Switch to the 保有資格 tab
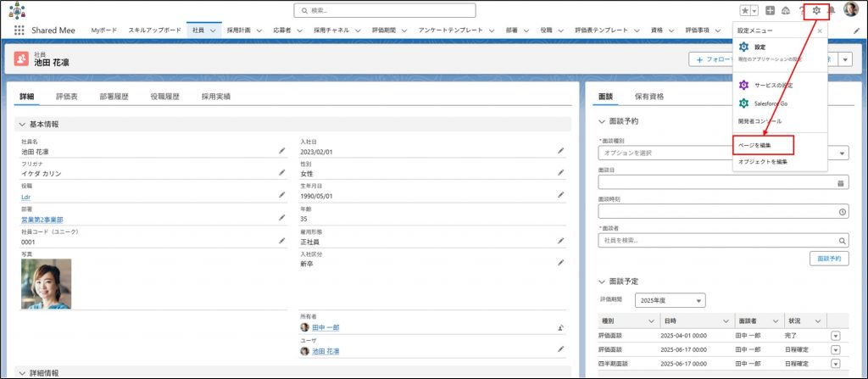 pos(649,97)
